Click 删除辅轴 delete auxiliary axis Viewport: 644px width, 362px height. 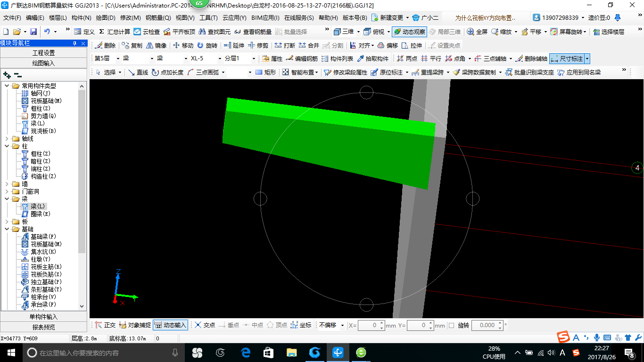tap(531, 59)
